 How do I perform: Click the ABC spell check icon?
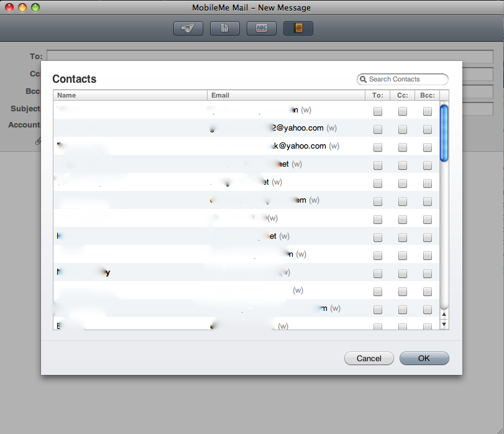[x=261, y=28]
